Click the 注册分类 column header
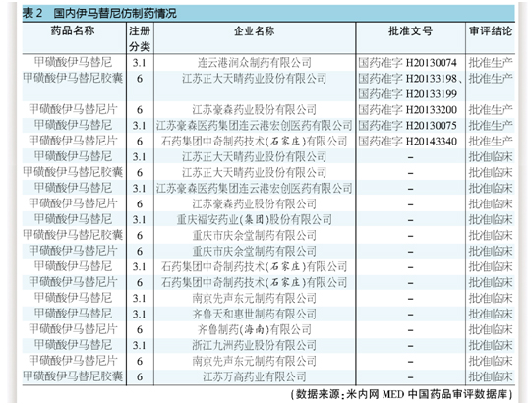532x405 pixels. pos(140,38)
